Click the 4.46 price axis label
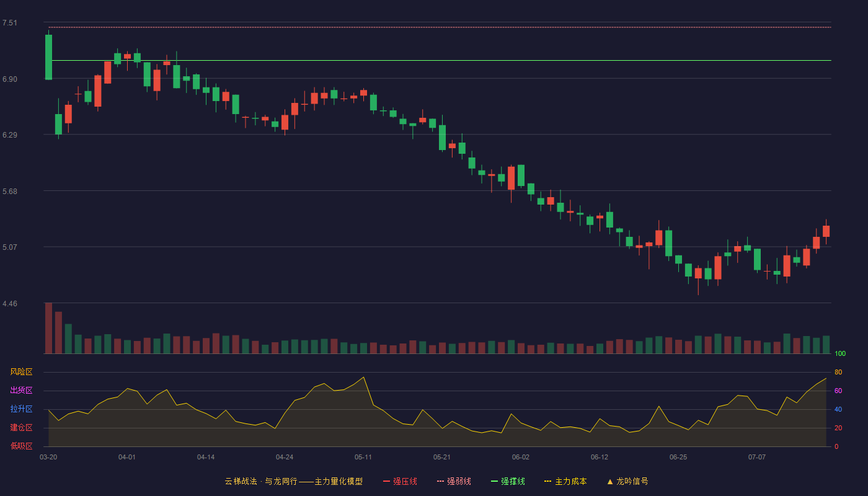The width and height of the screenshot is (868, 496). pos(9,304)
